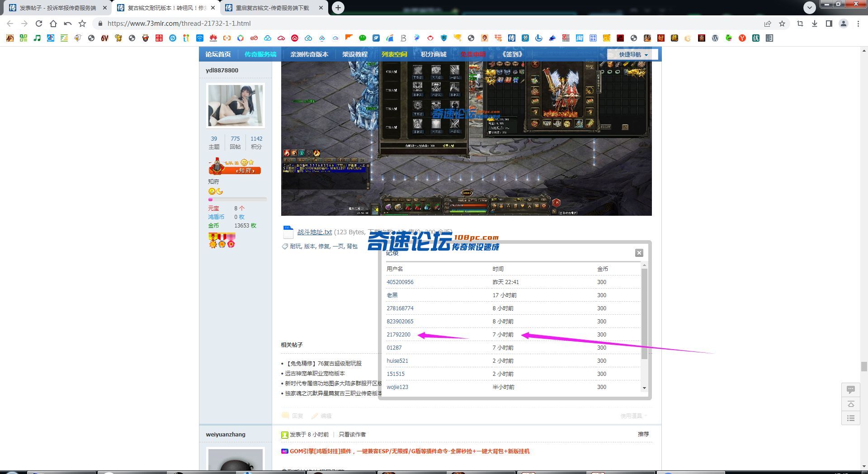Open the three-dot browser menu
This screenshot has width=868, height=474.
tap(858, 24)
